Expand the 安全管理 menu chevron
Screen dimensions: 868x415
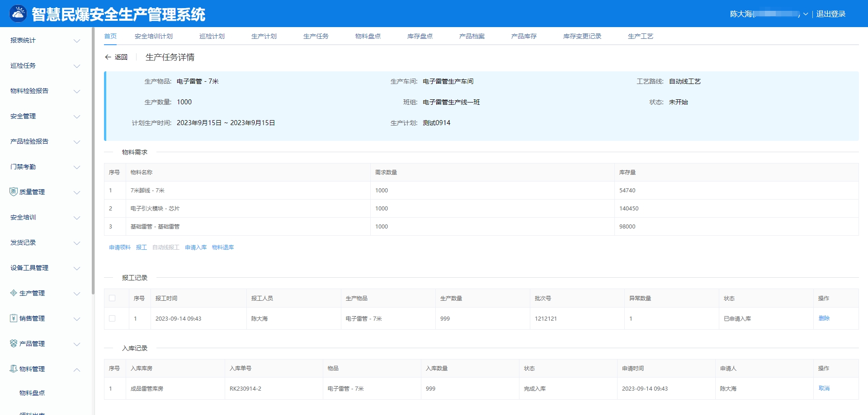77,117
